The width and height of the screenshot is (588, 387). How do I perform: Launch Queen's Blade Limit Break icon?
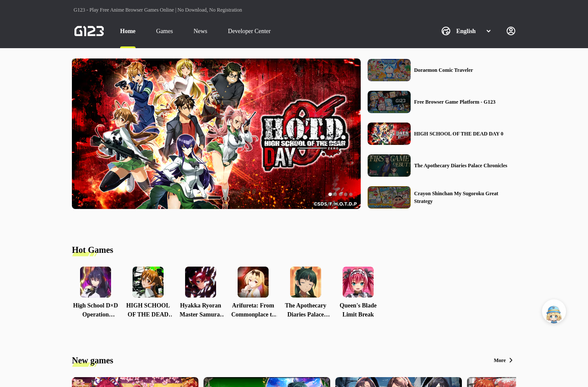pyautogui.click(x=358, y=282)
